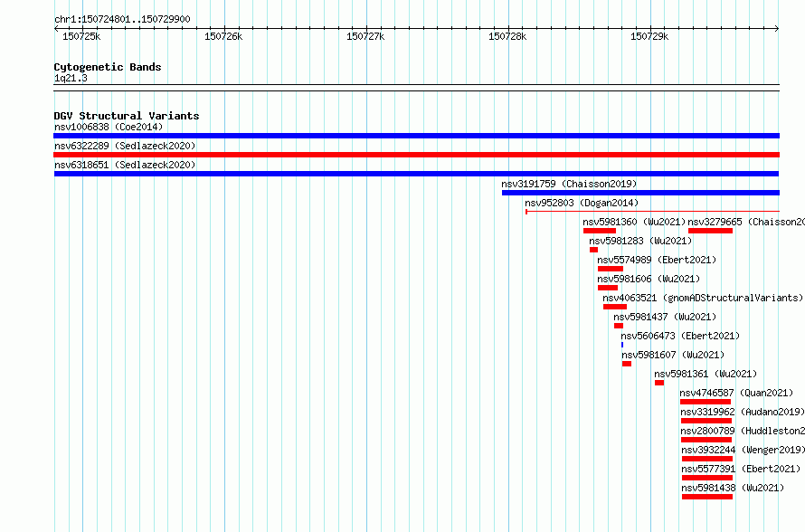The image size is (805, 532).
Task: Click the 150727k ruler mark
Action: click(365, 36)
